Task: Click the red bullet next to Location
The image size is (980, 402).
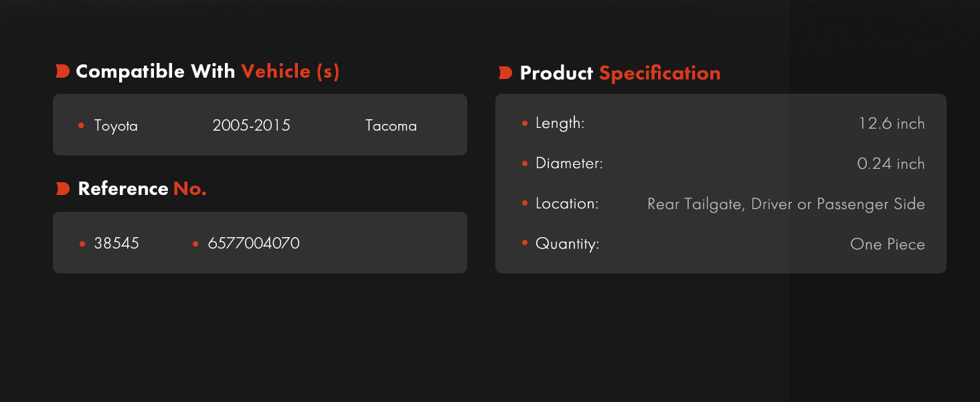Action: coord(525,203)
